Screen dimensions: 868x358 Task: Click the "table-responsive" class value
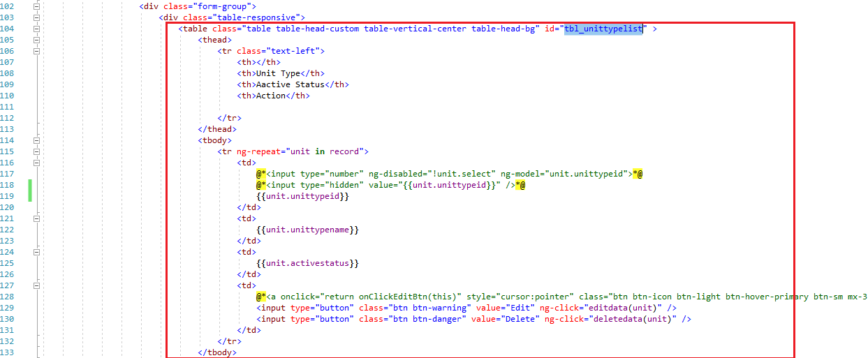pos(256,17)
